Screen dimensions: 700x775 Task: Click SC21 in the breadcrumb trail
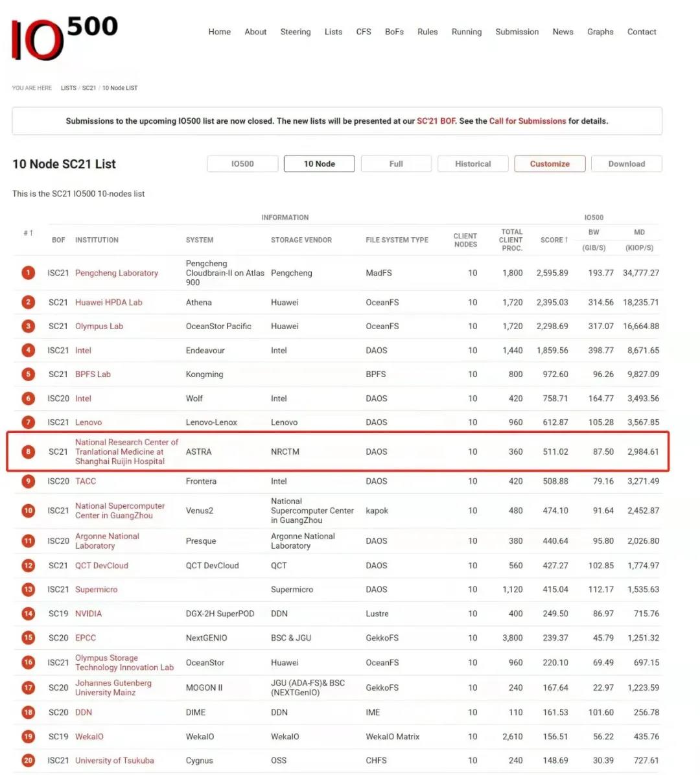pos(89,88)
